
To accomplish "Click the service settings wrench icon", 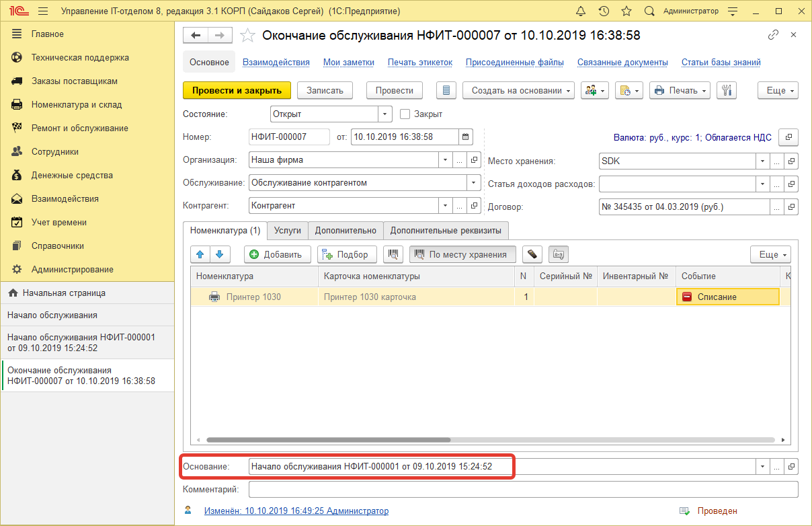I will tap(727, 90).
